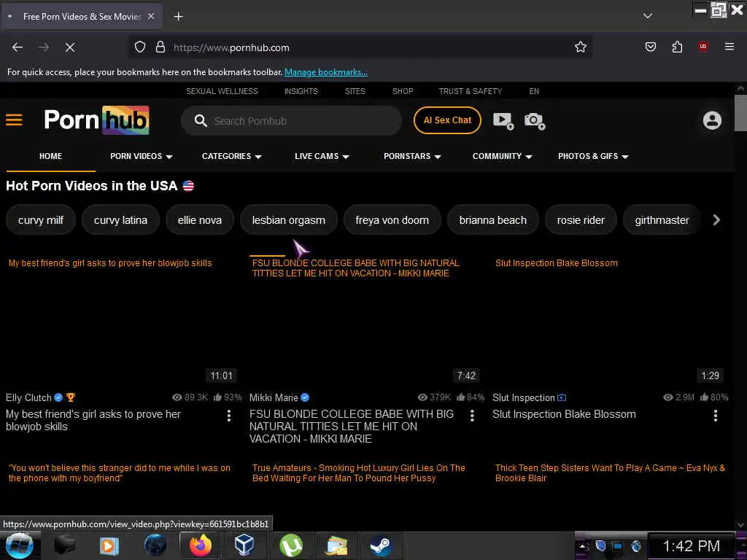Stop loading the page
Viewport: 747px width, 560px height.
[69, 47]
